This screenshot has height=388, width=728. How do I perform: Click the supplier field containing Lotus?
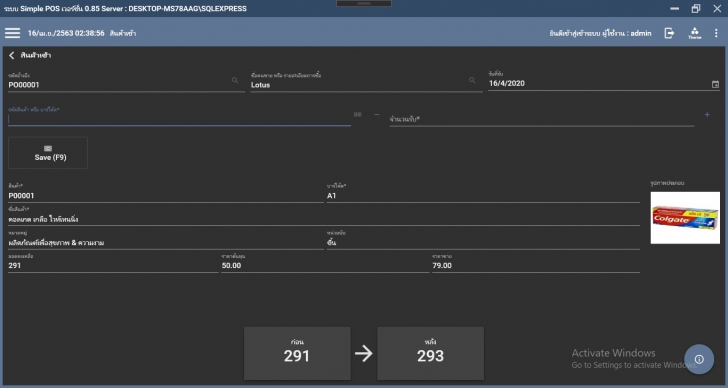(366, 82)
